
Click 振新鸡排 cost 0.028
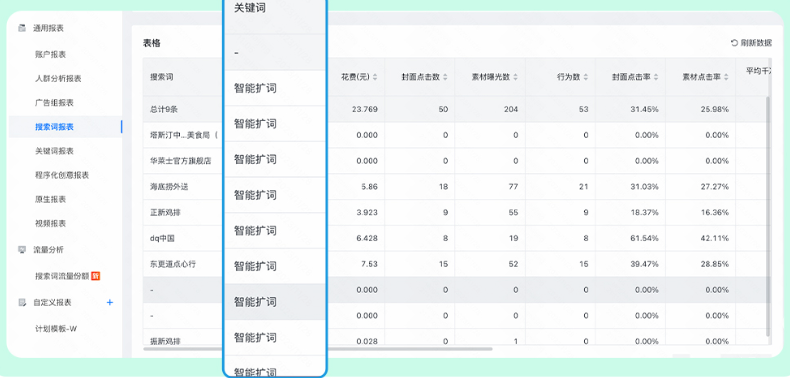point(367,341)
